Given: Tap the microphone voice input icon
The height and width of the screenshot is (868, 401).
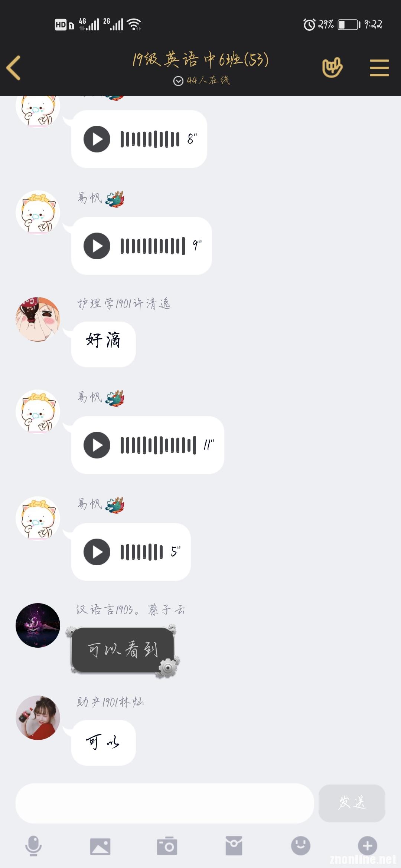Looking at the screenshot, I should [x=33, y=846].
